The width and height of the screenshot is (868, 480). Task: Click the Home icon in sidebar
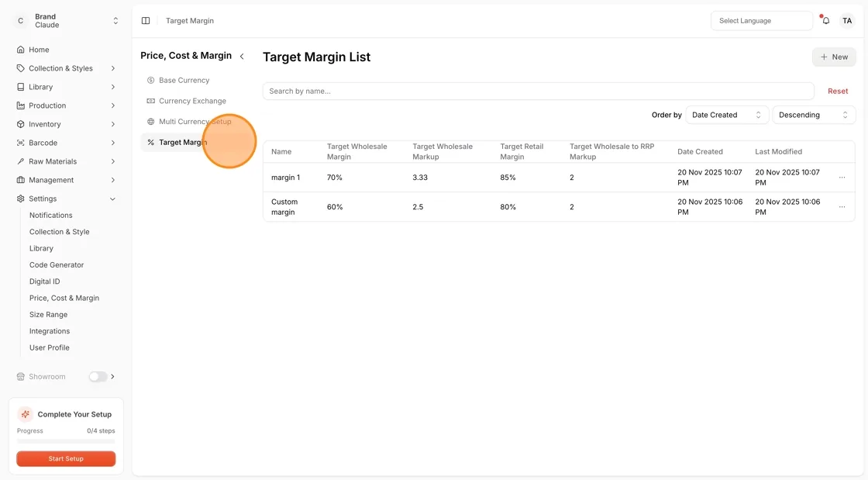[20, 50]
